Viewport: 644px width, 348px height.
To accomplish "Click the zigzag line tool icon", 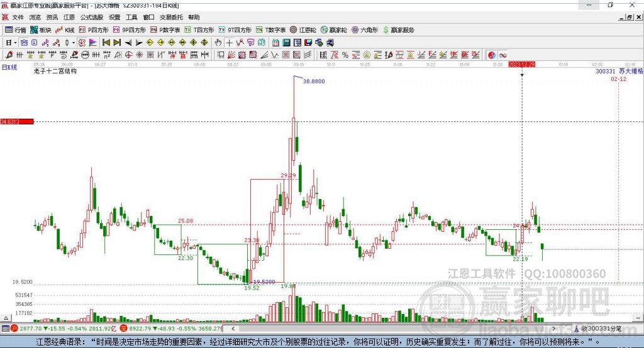I will click(x=274, y=55).
